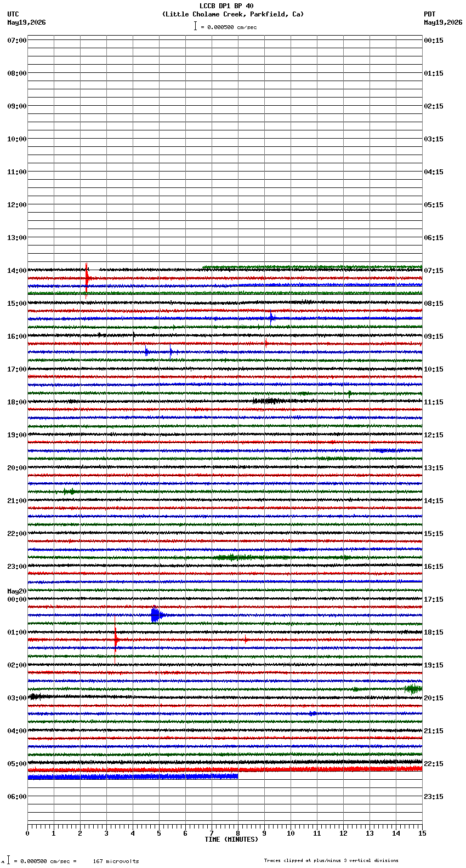Click the 'UTC' label at top left
This screenshot has width=466, height=868.
tap(13, 14)
